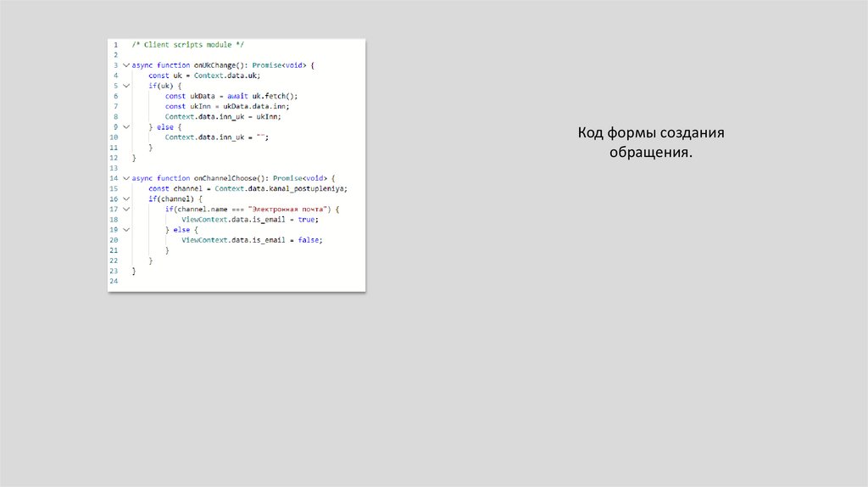Collapse the else block chevron on line 9

tap(126, 127)
